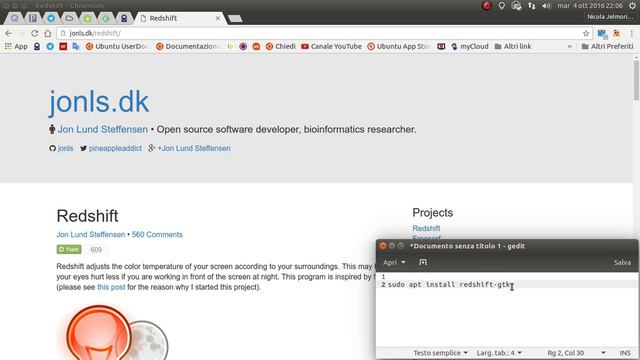This screenshot has height=360, width=640.
Task: Toggle INS insert mode in gedit status bar
Action: point(625,353)
